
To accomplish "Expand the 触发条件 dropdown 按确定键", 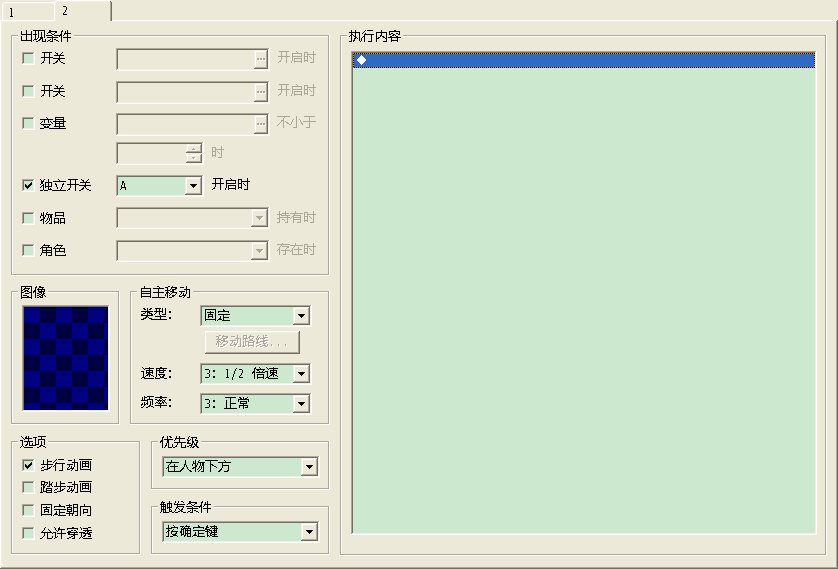I will 240,532.
